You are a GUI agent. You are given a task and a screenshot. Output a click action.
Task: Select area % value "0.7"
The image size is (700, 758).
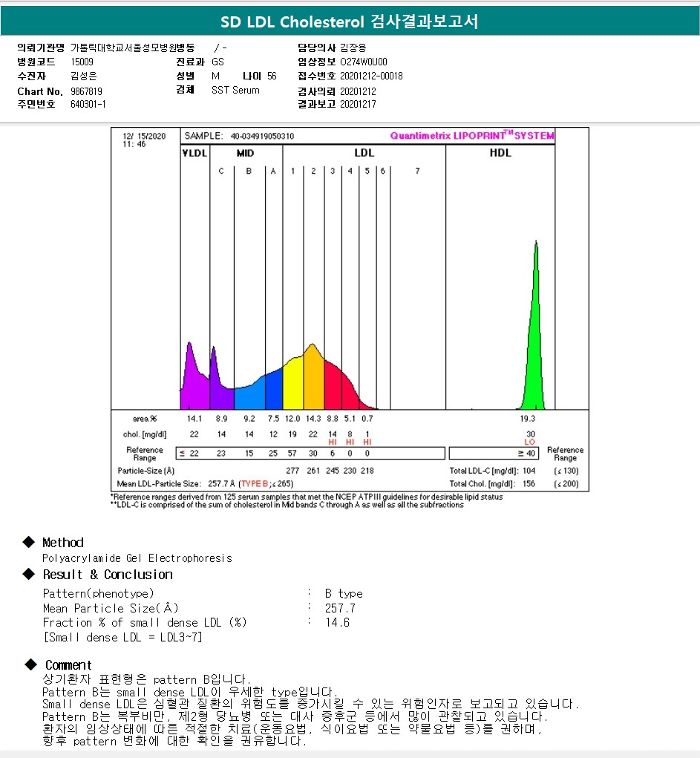[x=367, y=419]
